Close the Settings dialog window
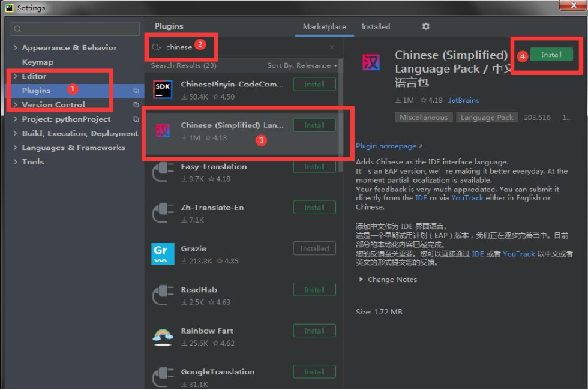Screen dimensions: 588x390 coord(572,5)
